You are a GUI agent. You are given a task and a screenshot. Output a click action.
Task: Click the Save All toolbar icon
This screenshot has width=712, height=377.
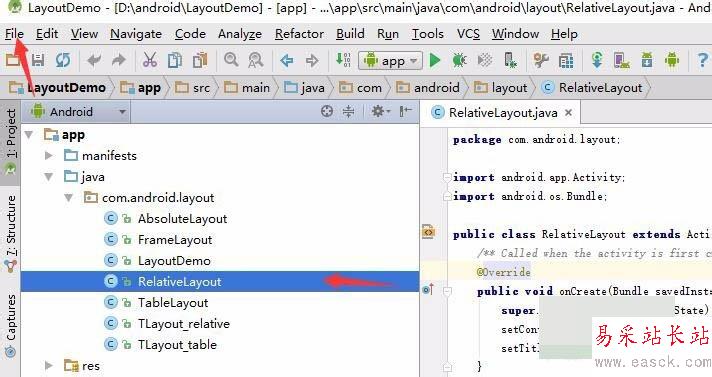[x=38, y=60]
